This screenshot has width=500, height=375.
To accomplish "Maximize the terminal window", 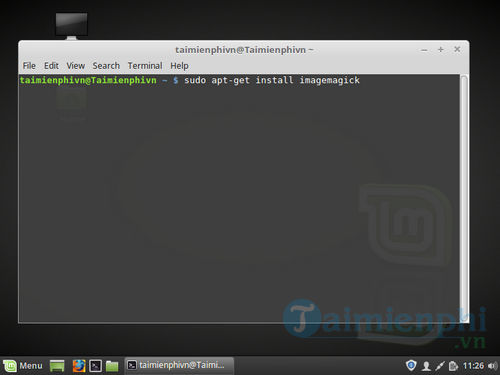I will [441, 50].
